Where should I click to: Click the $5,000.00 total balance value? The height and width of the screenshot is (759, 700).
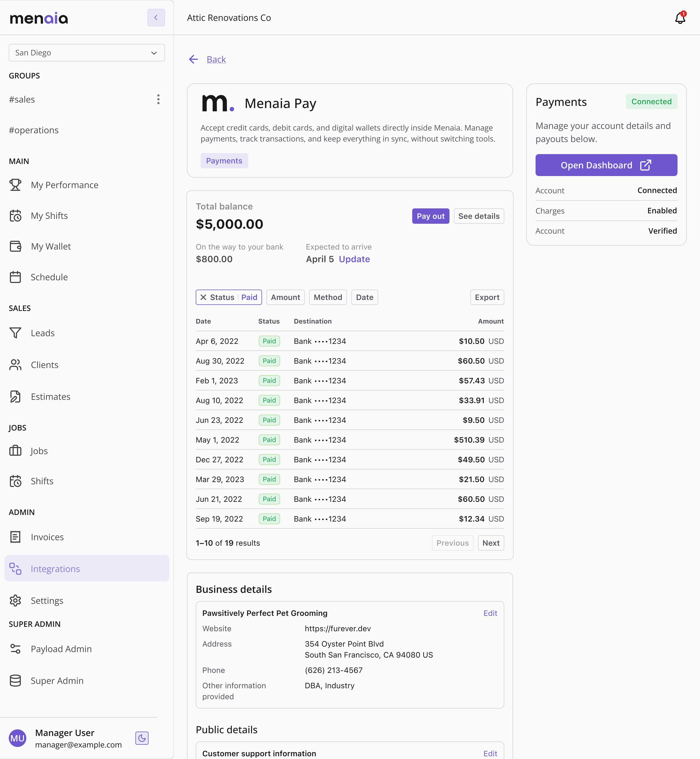tap(230, 224)
